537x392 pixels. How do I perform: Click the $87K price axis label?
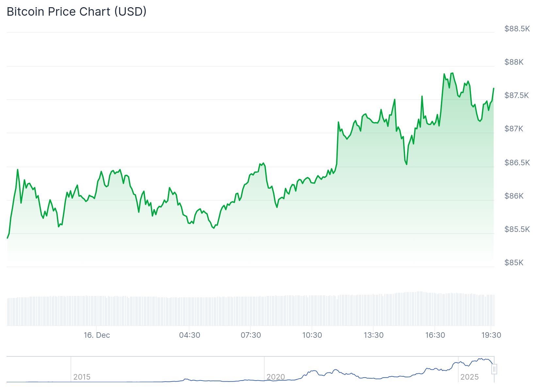(x=514, y=129)
